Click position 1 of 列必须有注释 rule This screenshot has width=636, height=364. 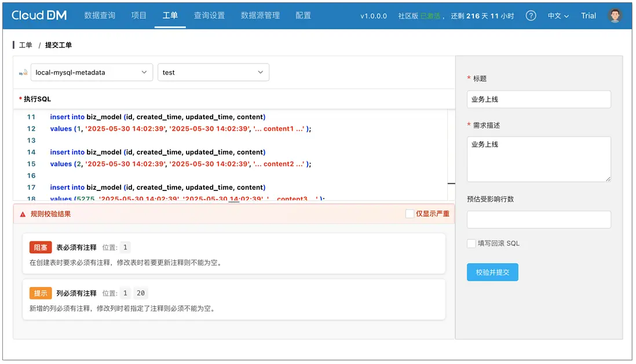(x=125, y=293)
